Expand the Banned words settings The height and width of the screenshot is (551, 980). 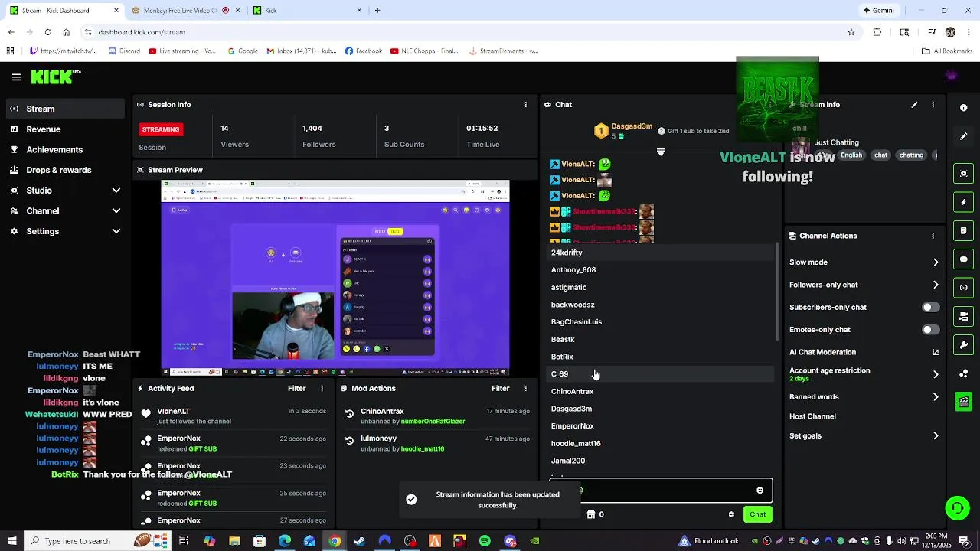point(864,397)
